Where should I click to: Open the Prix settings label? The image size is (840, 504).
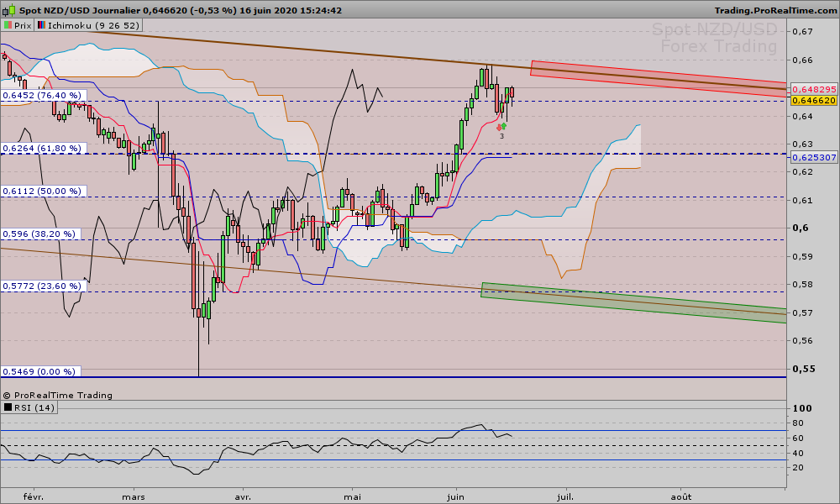pos(22,26)
